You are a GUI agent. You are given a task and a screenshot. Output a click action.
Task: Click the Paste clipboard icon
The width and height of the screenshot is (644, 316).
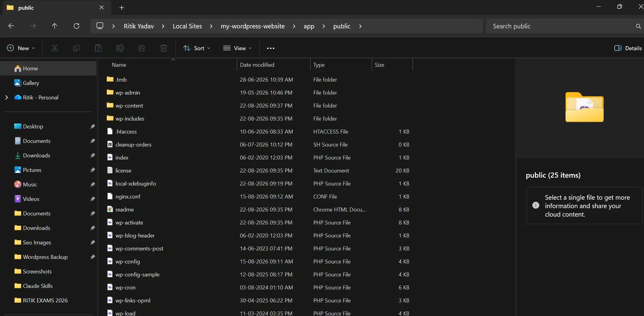pyautogui.click(x=98, y=48)
